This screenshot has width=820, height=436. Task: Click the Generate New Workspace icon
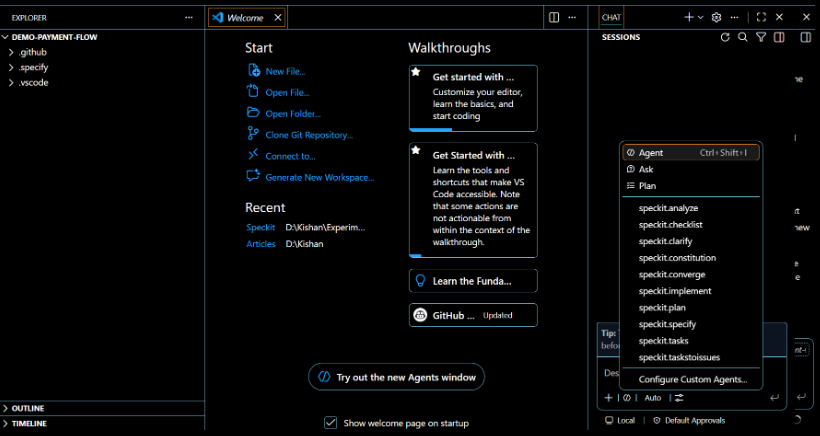coord(253,176)
